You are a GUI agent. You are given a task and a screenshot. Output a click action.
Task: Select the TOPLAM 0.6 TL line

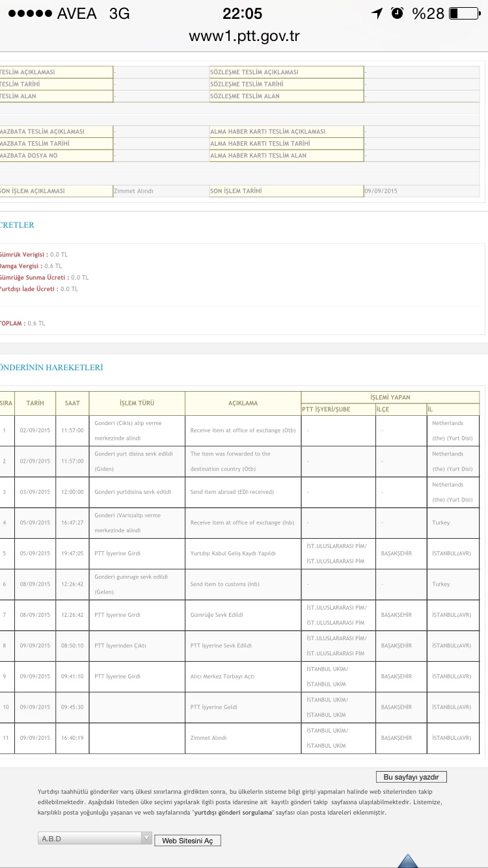23,323
